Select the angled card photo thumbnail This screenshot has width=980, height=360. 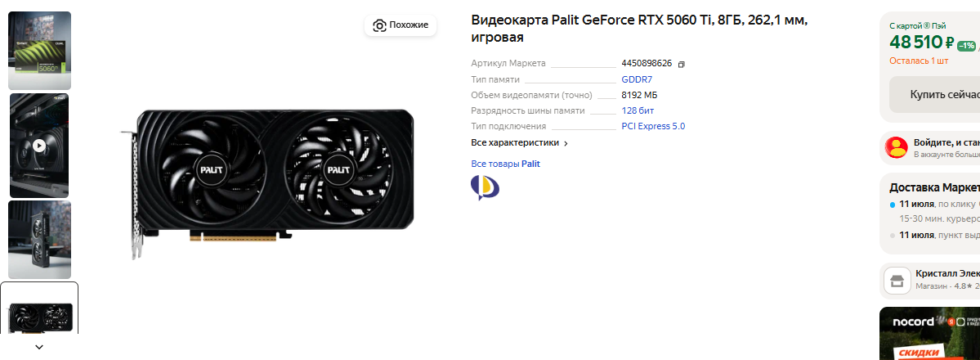[39, 240]
